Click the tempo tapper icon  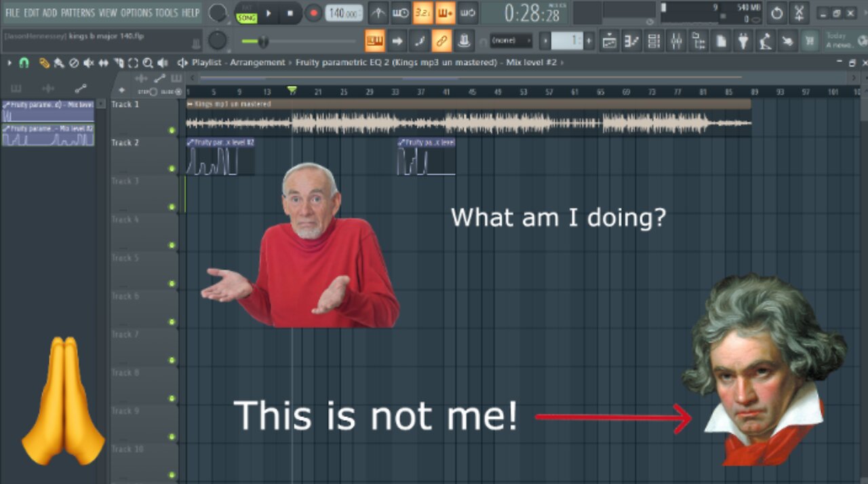[765, 41]
